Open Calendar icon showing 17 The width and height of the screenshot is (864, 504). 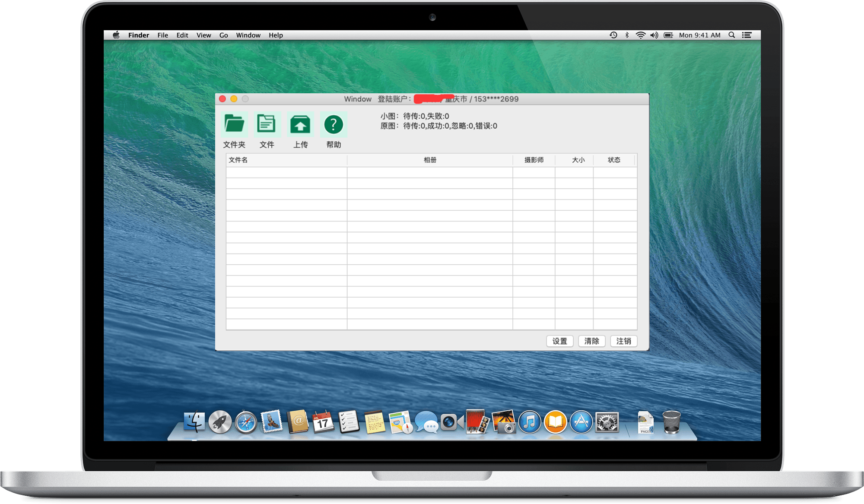point(323,422)
